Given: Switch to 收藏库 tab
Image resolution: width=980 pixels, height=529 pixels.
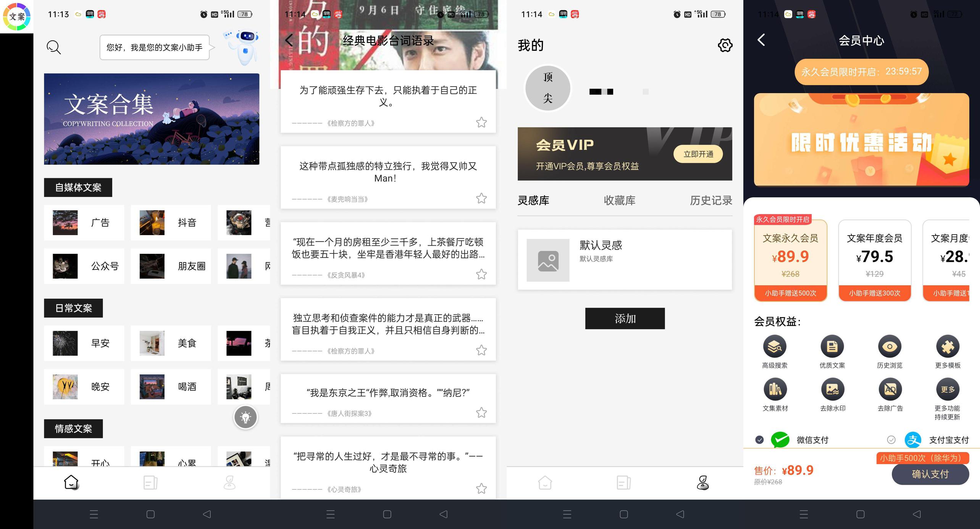Looking at the screenshot, I should [619, 200].
